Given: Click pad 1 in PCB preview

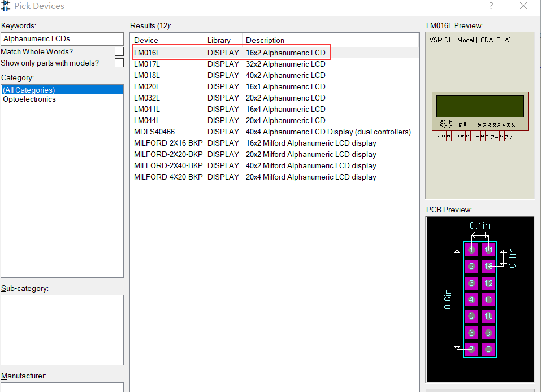Looking at the screenshot, I should (x=471, y=250).
